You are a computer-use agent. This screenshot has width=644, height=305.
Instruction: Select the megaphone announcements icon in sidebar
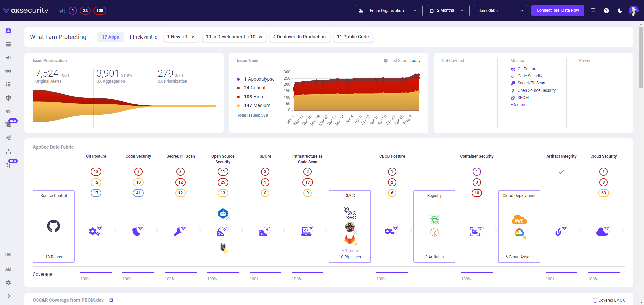(8, 58)
